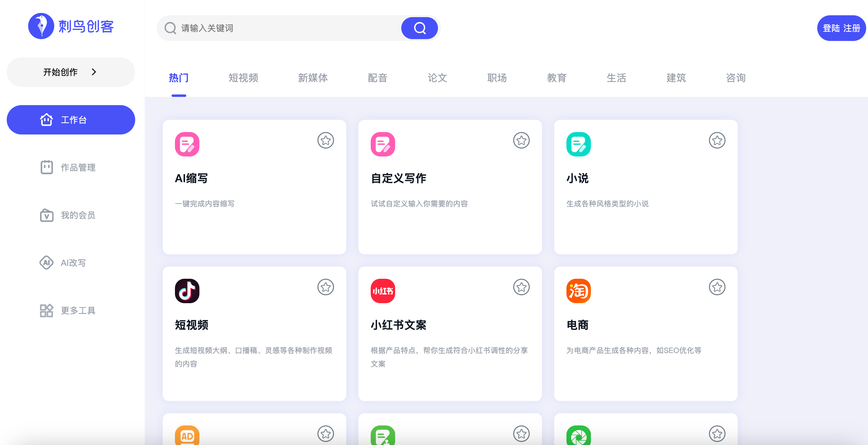
Task: Expand the 开始创作 chevron arrow
Action: 94,72
